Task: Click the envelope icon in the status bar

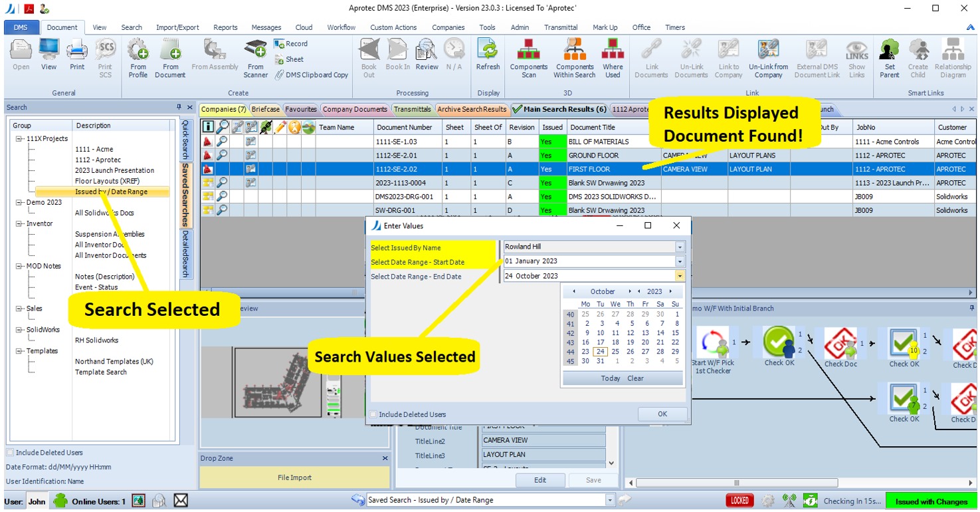Action: pyautogui.click(x=180, y=501)
